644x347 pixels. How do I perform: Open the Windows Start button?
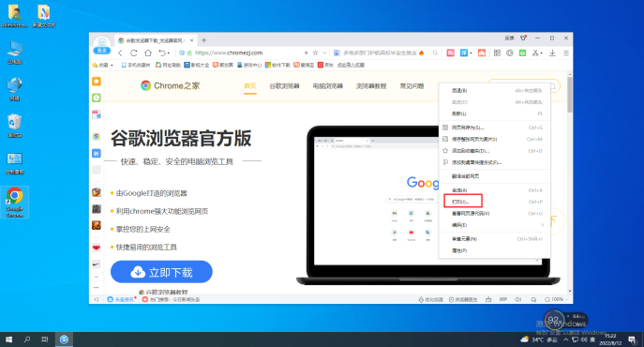tap(8, 339)
